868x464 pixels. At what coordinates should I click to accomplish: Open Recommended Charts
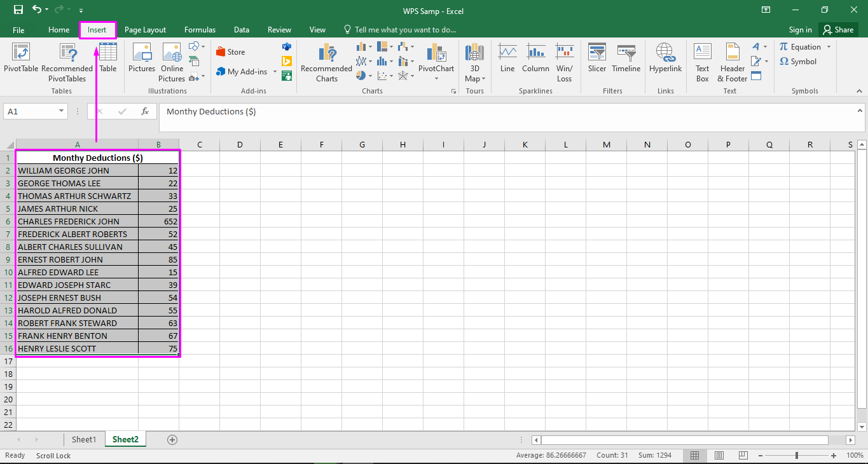(x=326, y=62)
